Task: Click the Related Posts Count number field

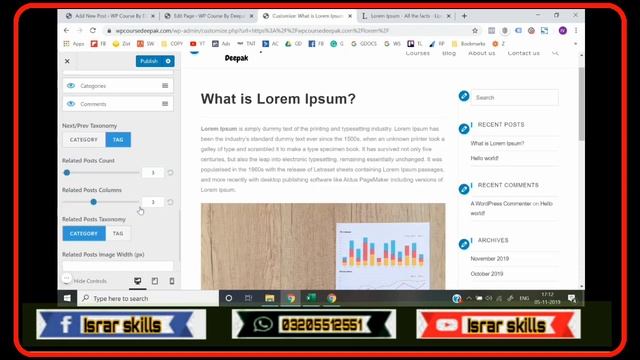Action: 153,173
